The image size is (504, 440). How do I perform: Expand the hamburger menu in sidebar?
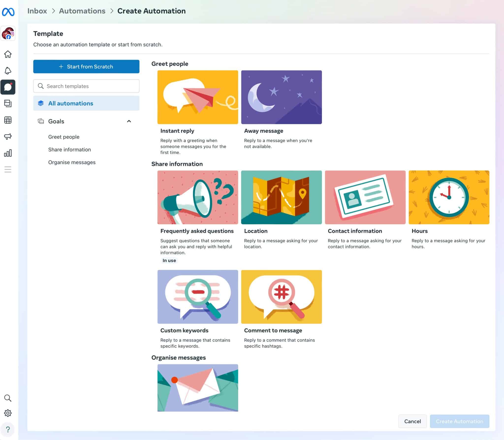(x=8, y=169)
